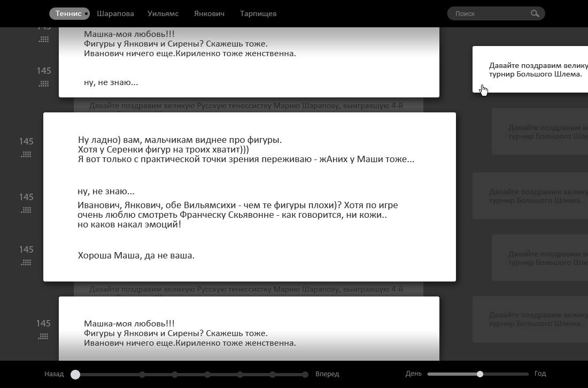Click the magnifier search icon
588x388 pixels.
535,13
